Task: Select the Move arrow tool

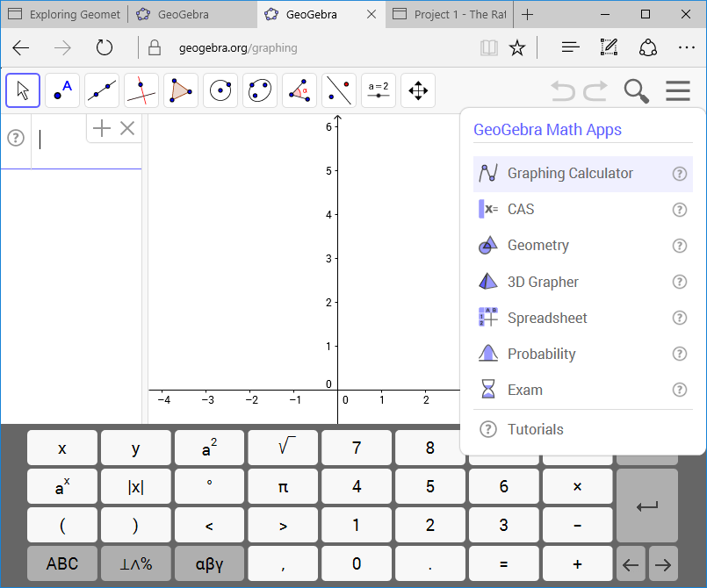Action: pyautogui.click(x=23, y=90)
